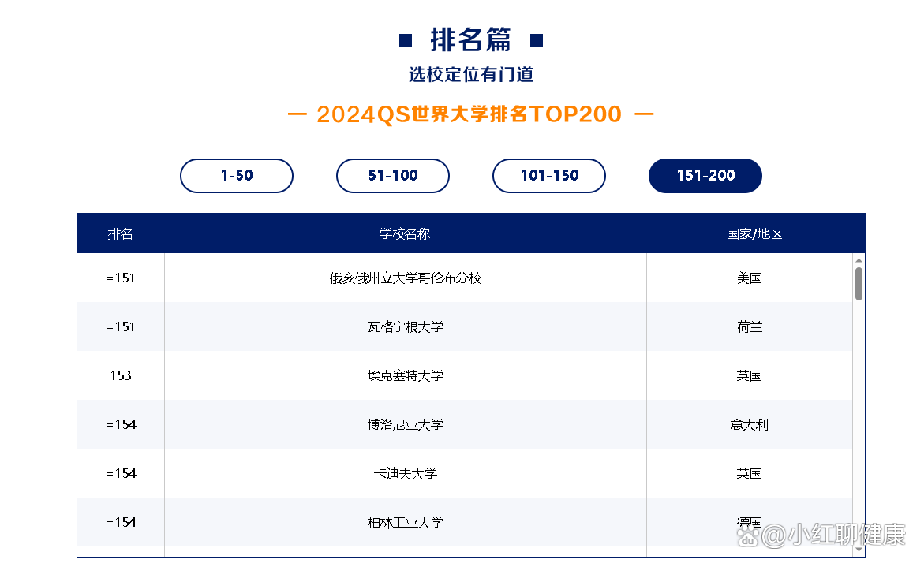Select 俄亥俄州立大学哥伦布分校 school name
924x567 pixels.
pyautogui.click(x=406, y=278)
